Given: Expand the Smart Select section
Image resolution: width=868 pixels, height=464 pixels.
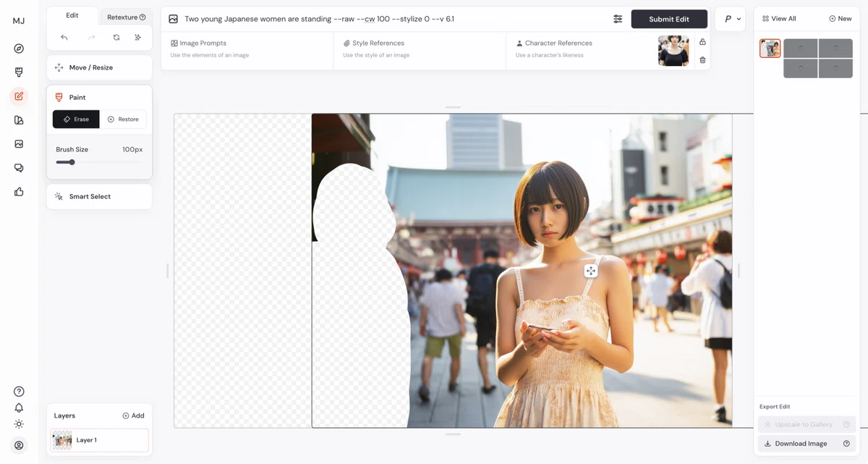Looking at the screenshot, I should point(99,196).
